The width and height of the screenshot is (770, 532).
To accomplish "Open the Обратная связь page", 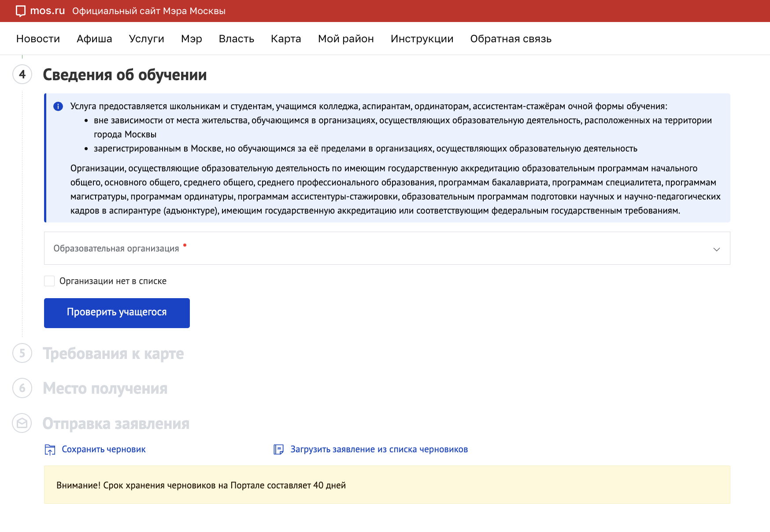I will point(511,39).
